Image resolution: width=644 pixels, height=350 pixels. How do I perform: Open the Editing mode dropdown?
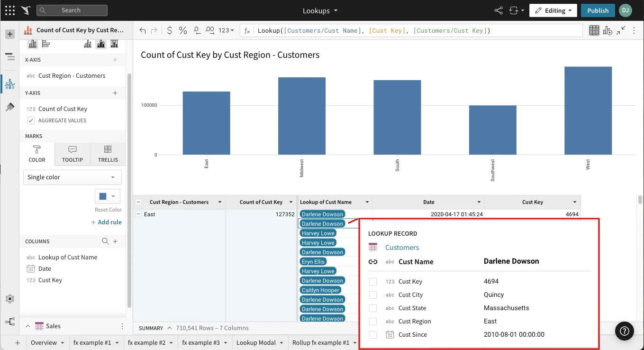click(x=553, y=10)
